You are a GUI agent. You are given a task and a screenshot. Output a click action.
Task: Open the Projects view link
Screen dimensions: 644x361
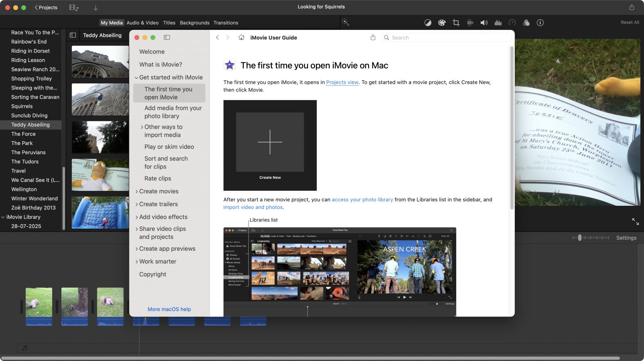tap(342, 82)
